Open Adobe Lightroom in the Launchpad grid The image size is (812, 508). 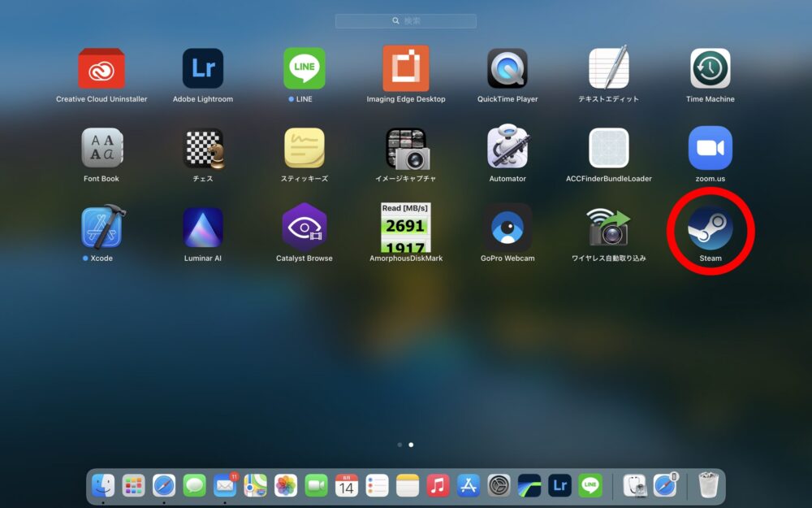click(203, 68)
